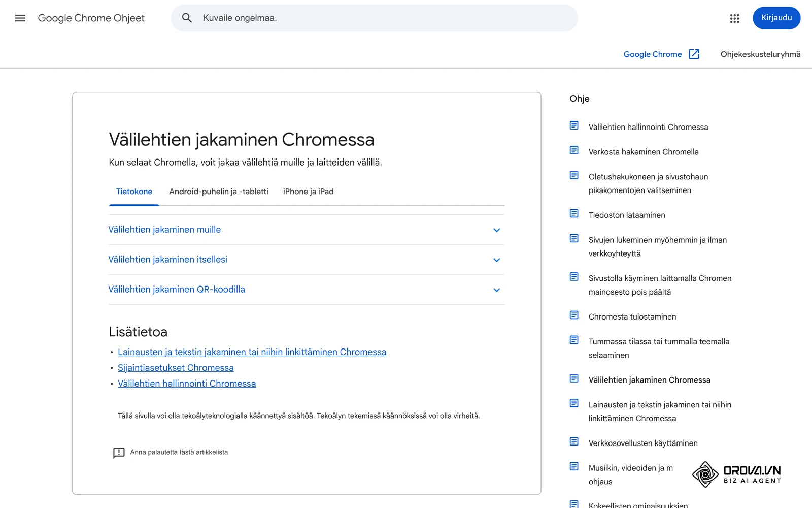
Task: Open the Google apps grid
Action: tap(734, 18)
